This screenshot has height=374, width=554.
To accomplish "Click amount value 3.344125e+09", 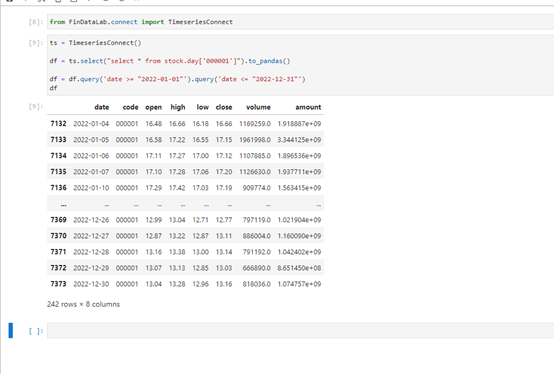I will point(299,139).
